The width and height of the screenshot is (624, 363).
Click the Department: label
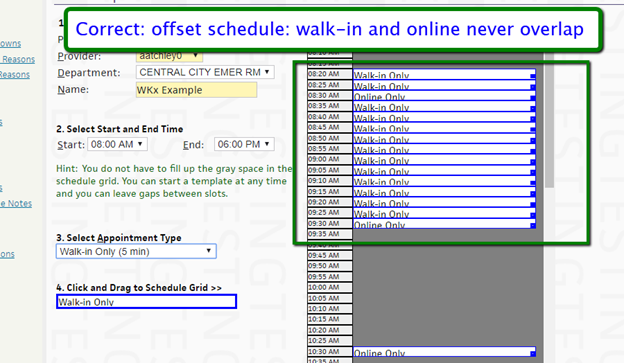pos(89,73)
